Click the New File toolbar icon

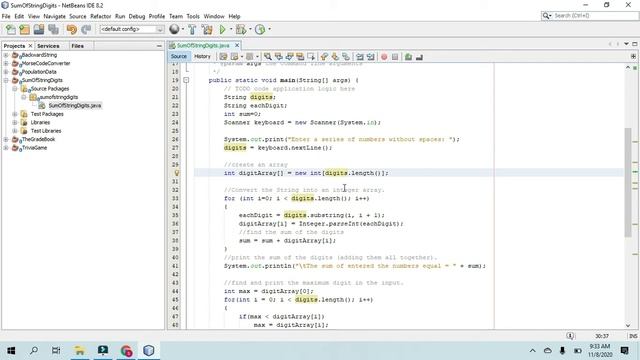coord(11,29)
